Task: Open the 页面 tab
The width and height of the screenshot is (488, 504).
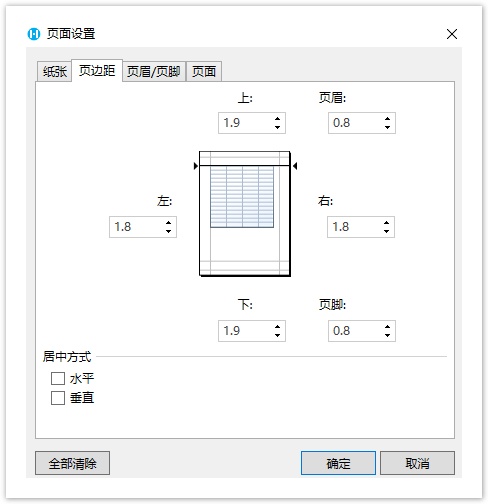Action: click(204, 71)
